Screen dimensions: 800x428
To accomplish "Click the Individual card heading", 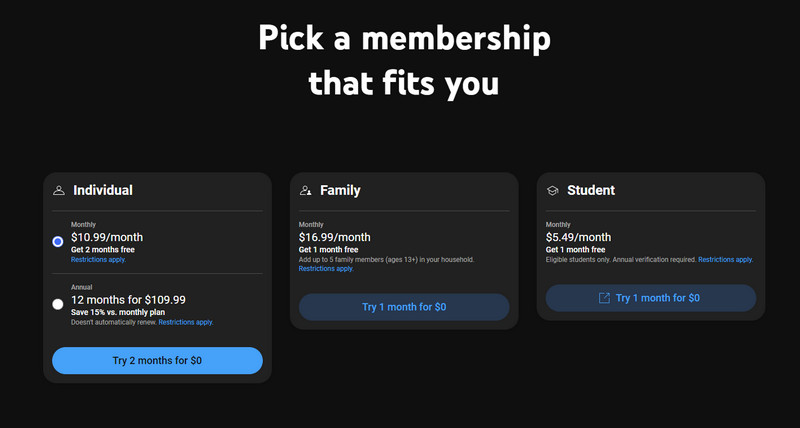I will (103, 190).
